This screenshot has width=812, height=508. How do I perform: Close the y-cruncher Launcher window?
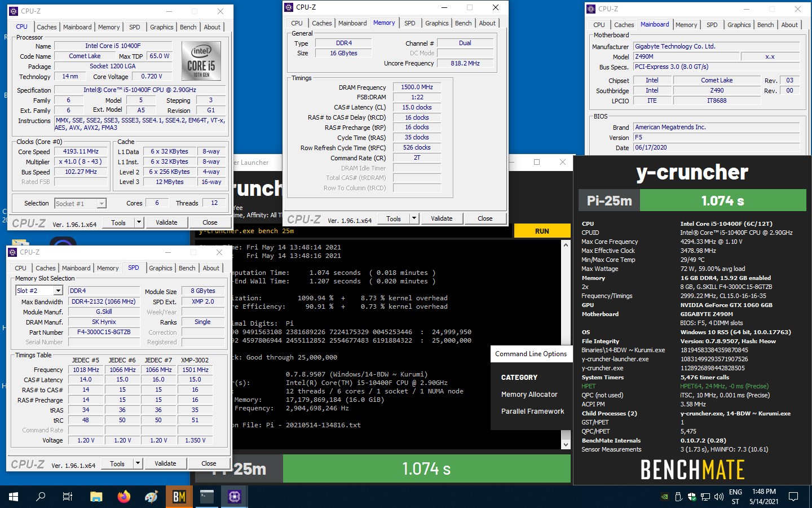[562, 162]
